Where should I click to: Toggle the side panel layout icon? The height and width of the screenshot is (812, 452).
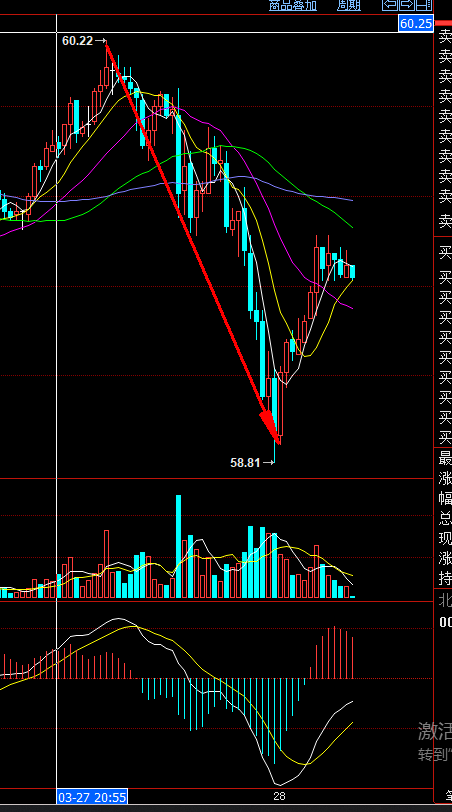[424, 5]
